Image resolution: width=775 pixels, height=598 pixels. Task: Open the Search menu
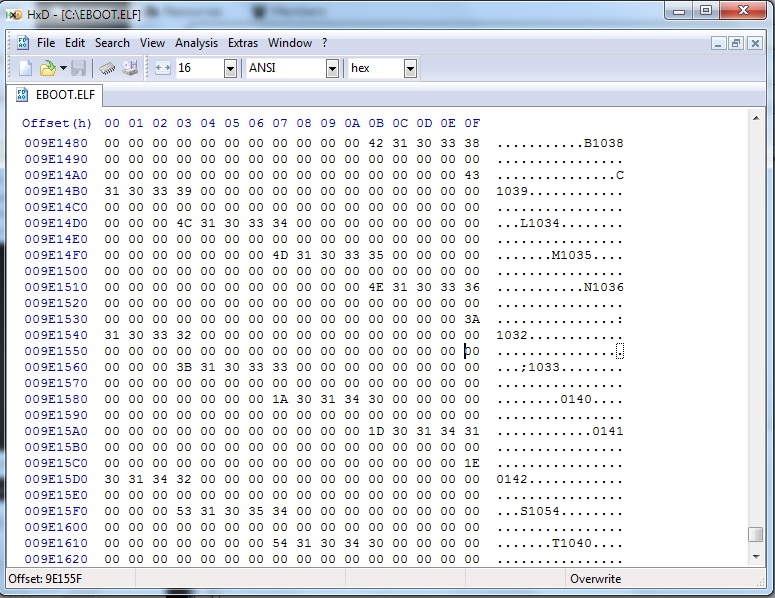click(x=112, y=43)
